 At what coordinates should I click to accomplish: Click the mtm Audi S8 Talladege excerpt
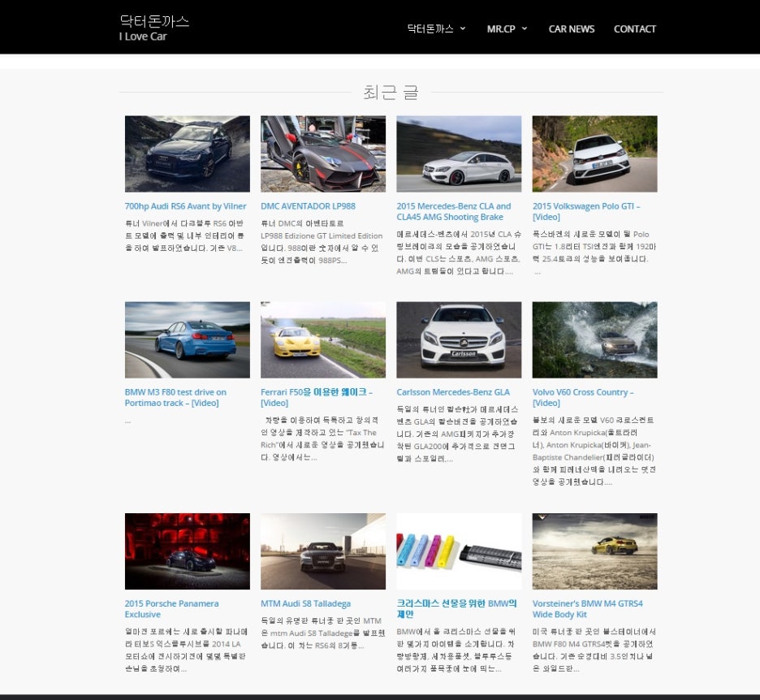coord(323,633)
